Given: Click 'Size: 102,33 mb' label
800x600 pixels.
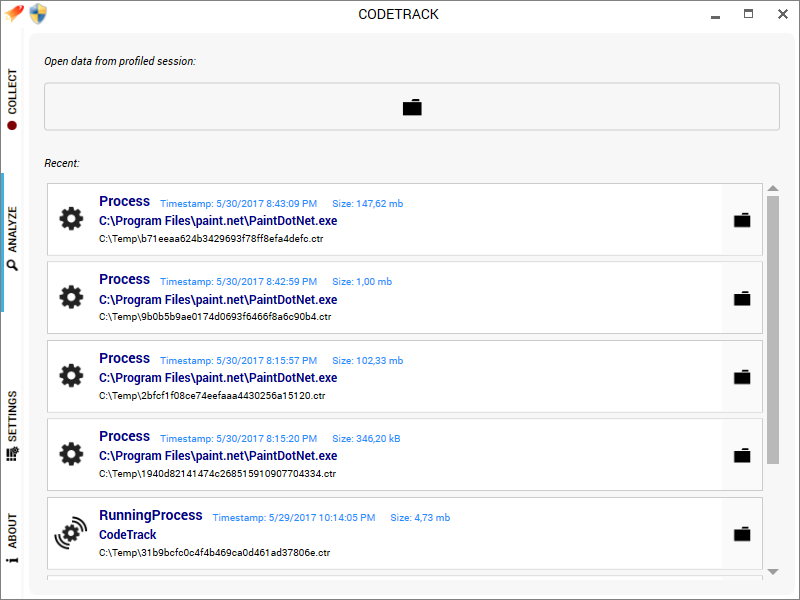Looking at the screenshot, I should click(367, 361).
